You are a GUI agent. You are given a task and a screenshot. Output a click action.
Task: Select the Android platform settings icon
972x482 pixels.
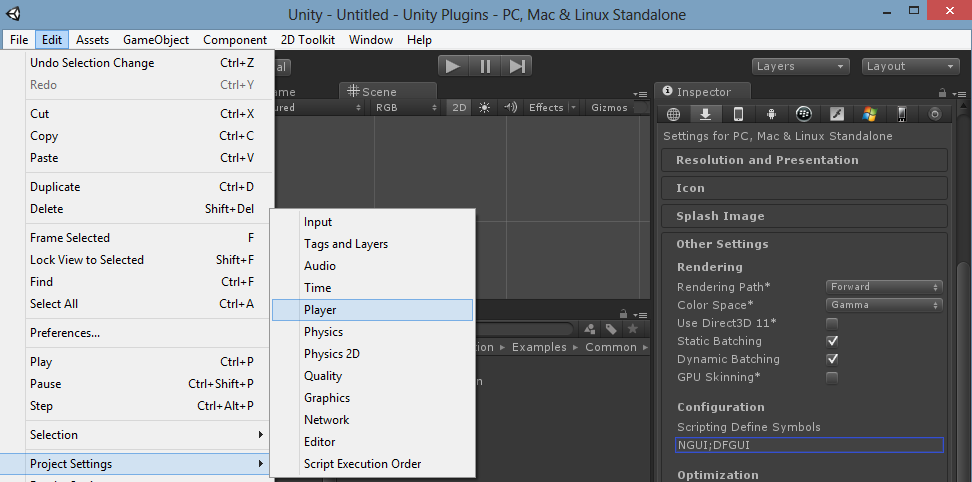click(770, 114)
